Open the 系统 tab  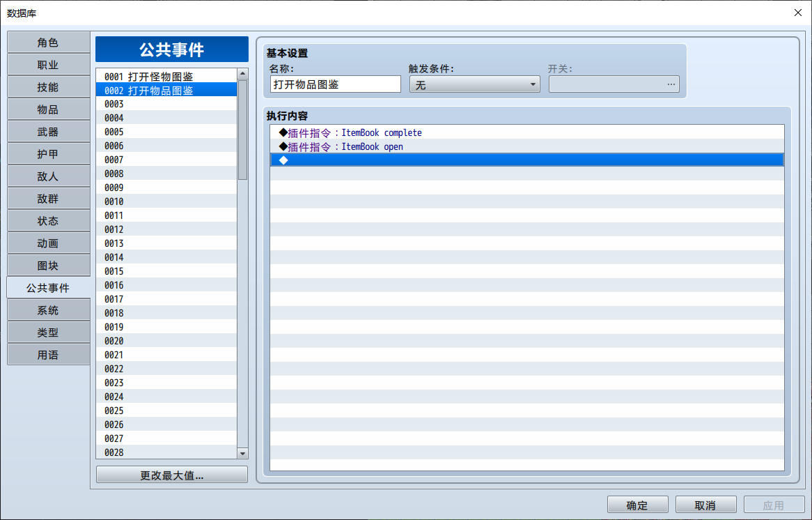(48, 310)
